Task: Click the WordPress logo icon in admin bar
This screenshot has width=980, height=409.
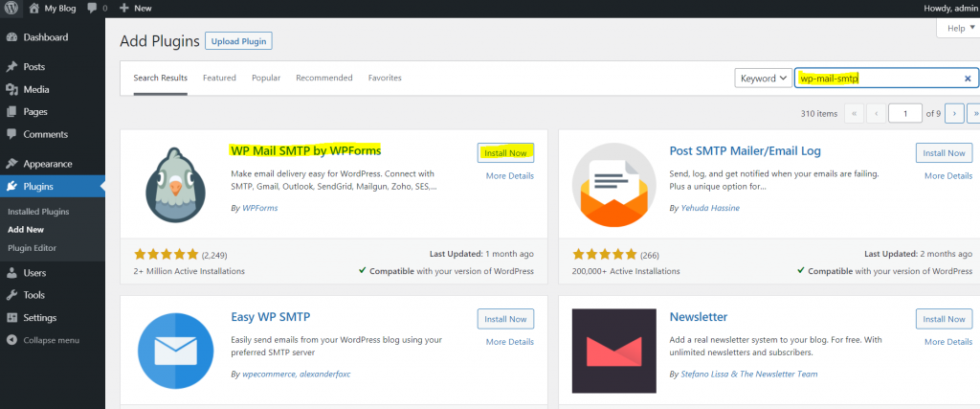Action: [x=11, y=8]
